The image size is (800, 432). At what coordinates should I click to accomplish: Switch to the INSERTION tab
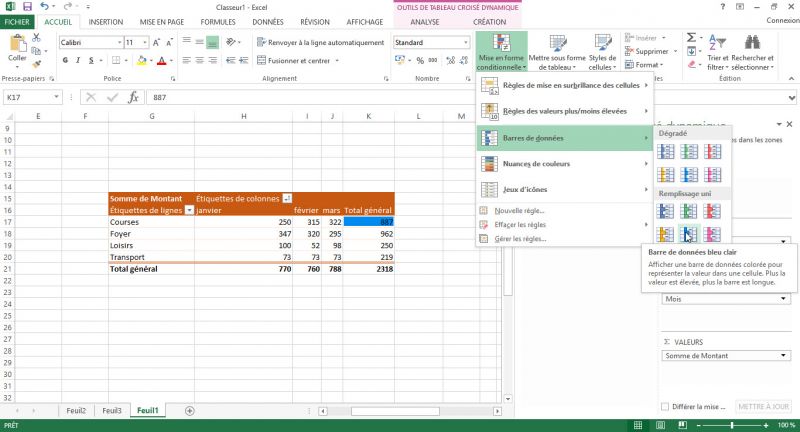106,22
